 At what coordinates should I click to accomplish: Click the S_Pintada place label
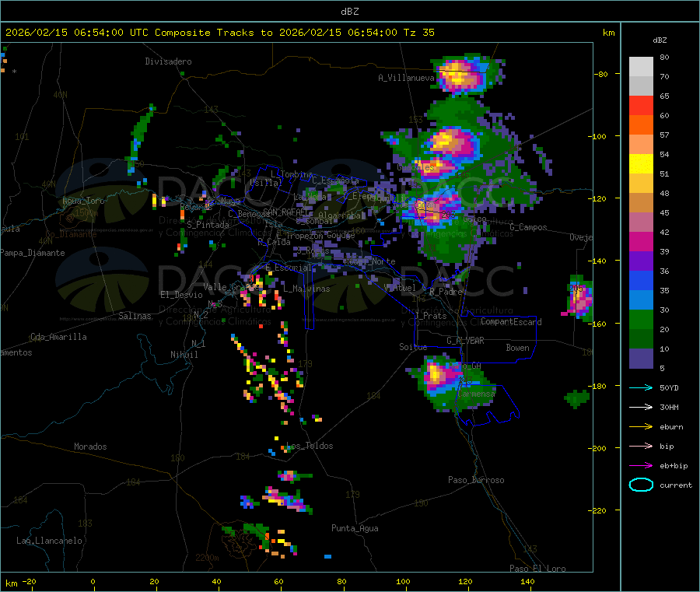point(208,225)
